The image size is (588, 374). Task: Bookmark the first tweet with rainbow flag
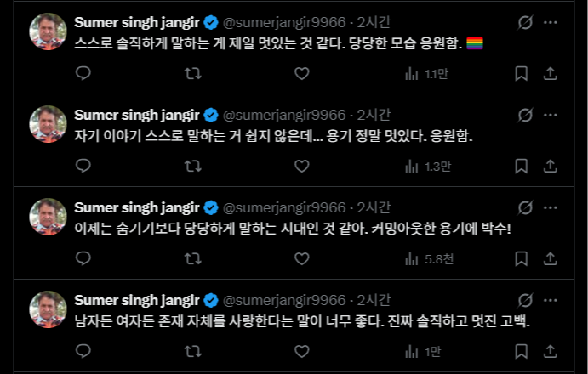pos(522,74)
